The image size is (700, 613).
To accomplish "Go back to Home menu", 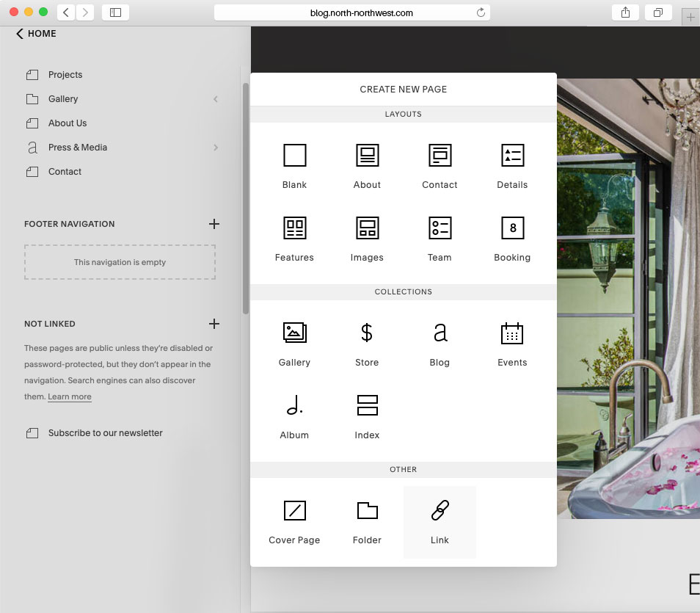I will [x=37, y=34].
